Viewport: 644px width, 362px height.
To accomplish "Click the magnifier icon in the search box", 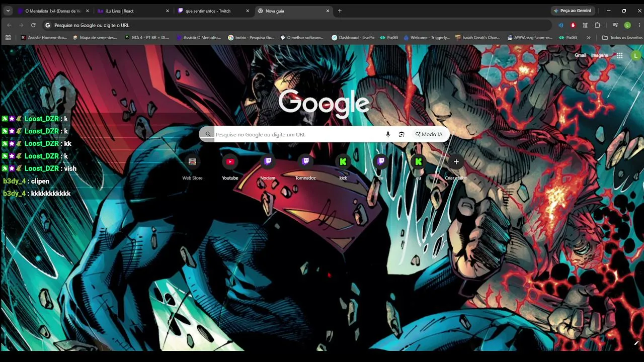I will pos(207,134).
